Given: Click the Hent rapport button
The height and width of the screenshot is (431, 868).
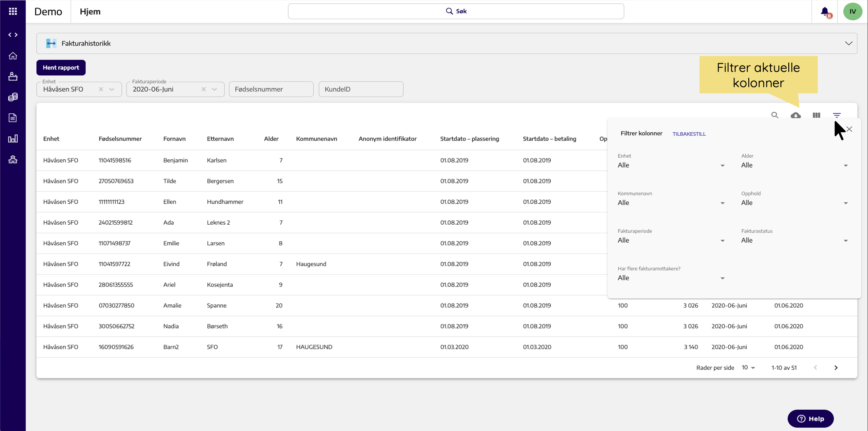Looking at the screenshot, I should pos(61,68).
